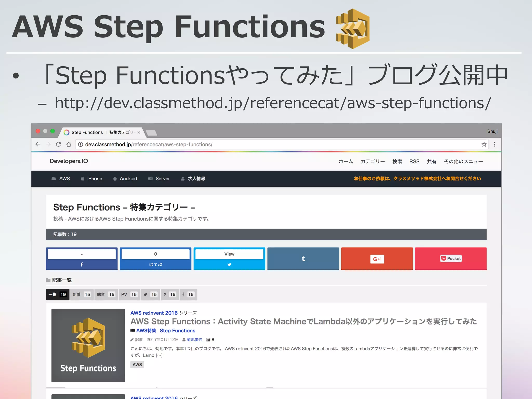Open ホーム menu item

tap(346, 162)
